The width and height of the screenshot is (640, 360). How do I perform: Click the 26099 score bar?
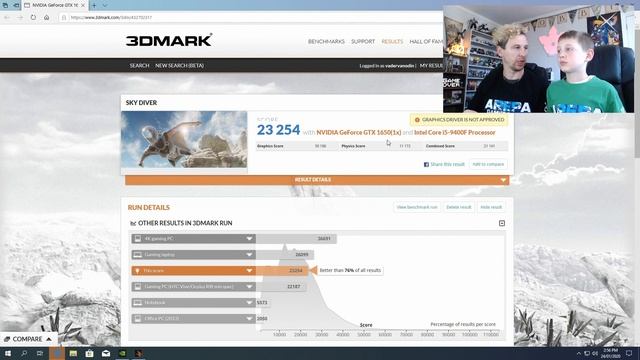tap(285, 254)
